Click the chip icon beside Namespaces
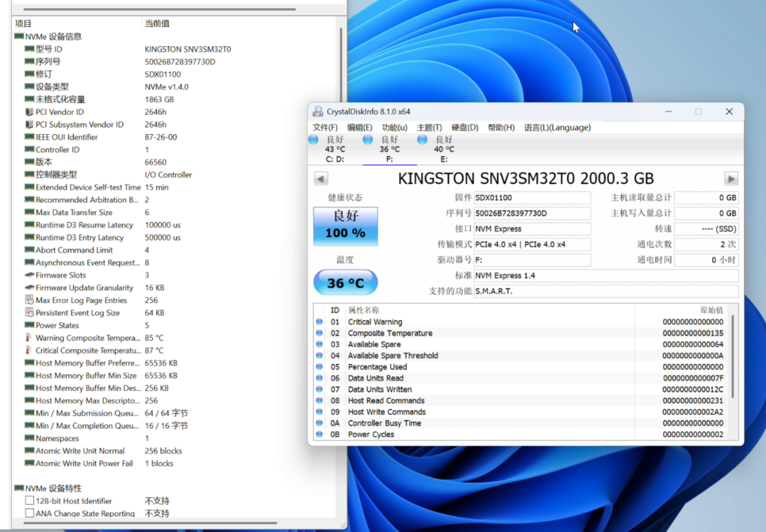Screen dimensions: 766x532 coord(29,438)
